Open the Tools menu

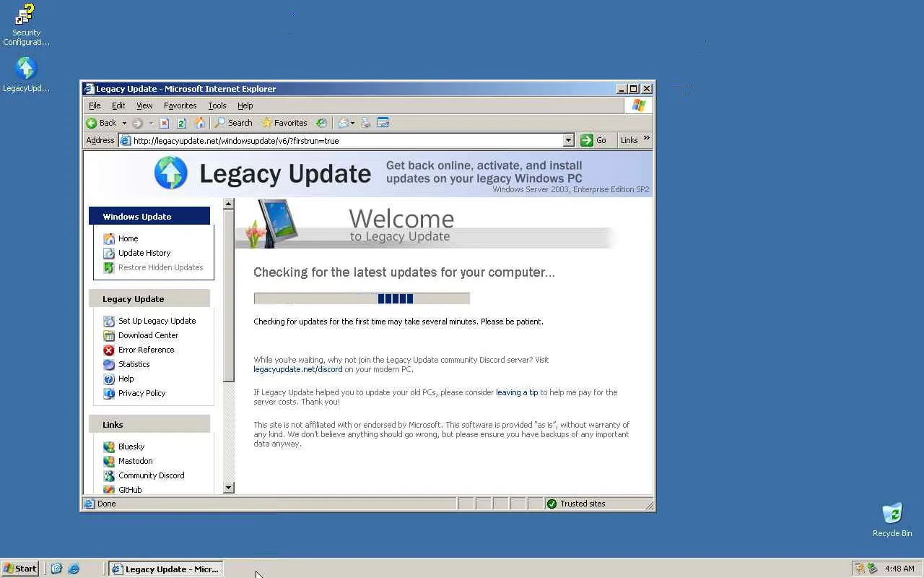click(217, 105)
